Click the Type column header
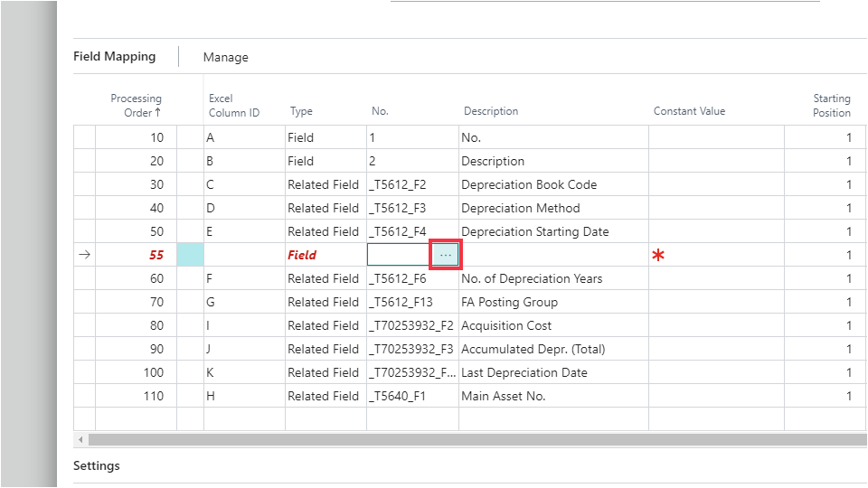The width and height of the screenshot is (868, 488). [x=301, y=111]
